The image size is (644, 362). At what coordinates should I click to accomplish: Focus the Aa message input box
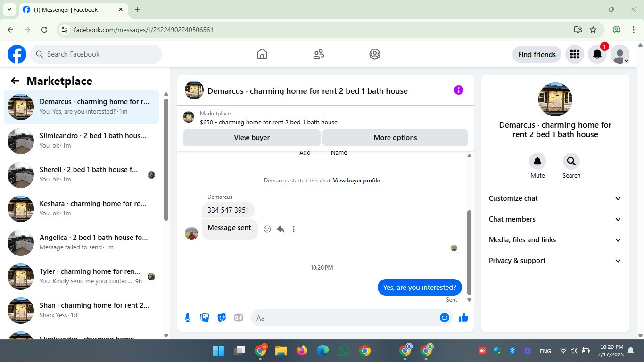(x=352, y=318)
